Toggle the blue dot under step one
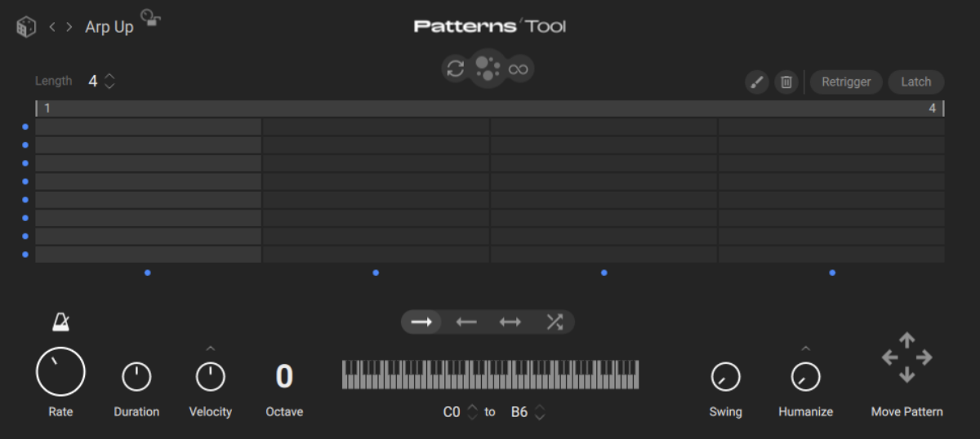Screen dimensions: 980x439 (x=148, y=273)
